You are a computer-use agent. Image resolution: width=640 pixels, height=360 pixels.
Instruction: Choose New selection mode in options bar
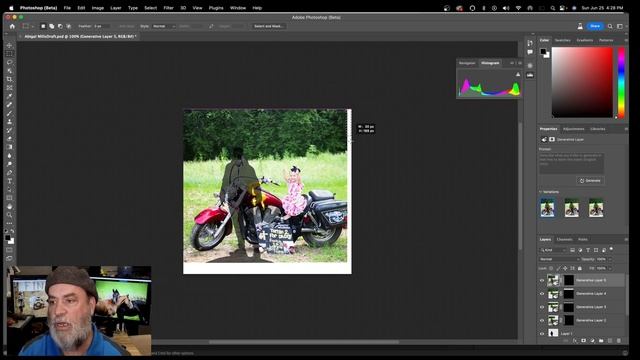click(43, 26)
